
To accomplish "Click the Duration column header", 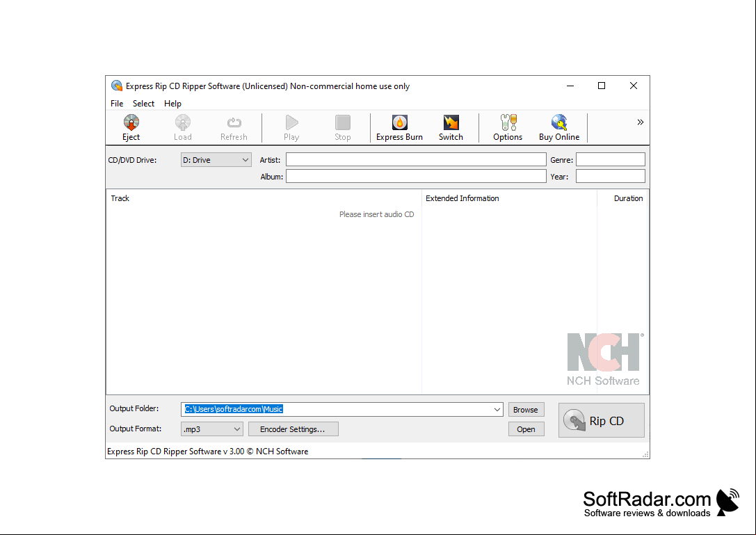I will (x=622, y=198).
